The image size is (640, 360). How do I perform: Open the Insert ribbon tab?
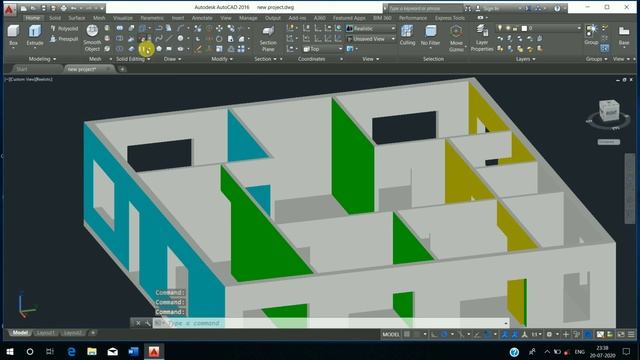[x=178, y=18]
